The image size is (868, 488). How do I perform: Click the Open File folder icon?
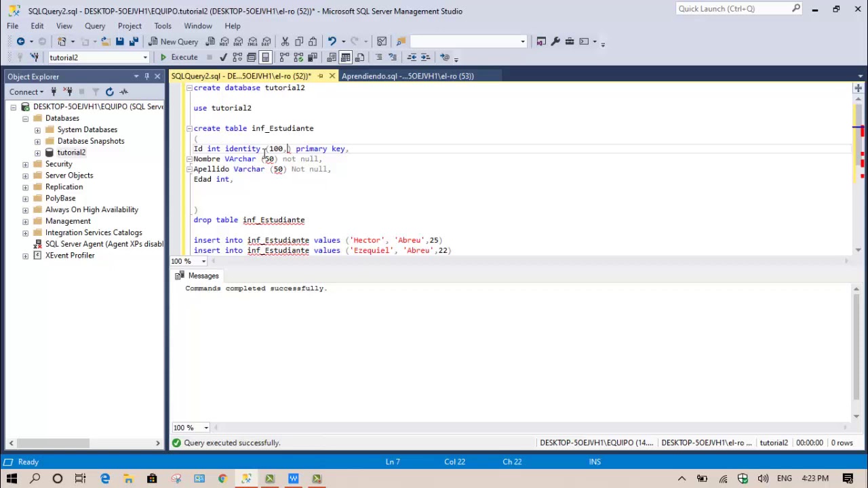(x=106, y=41)
